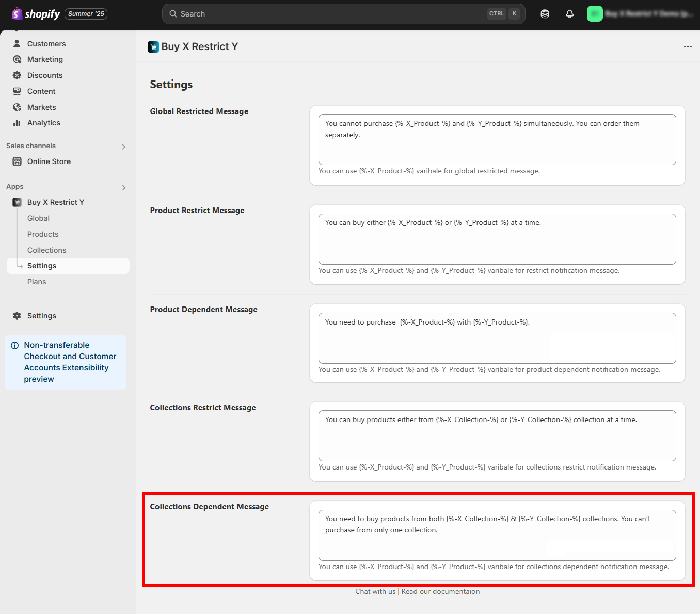
Task: Open the Plans sub-item of the app
Action: [x=37, y=282]
